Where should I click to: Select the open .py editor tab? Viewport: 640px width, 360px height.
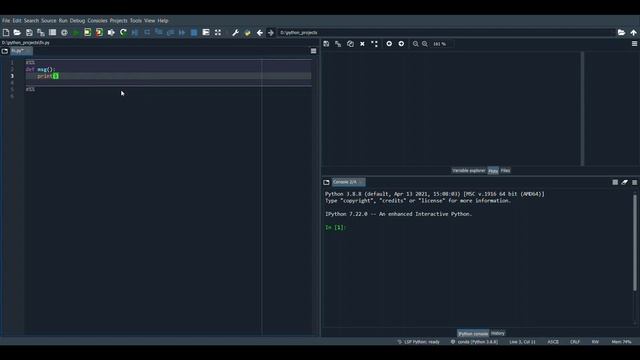click(x=21, y=51)
